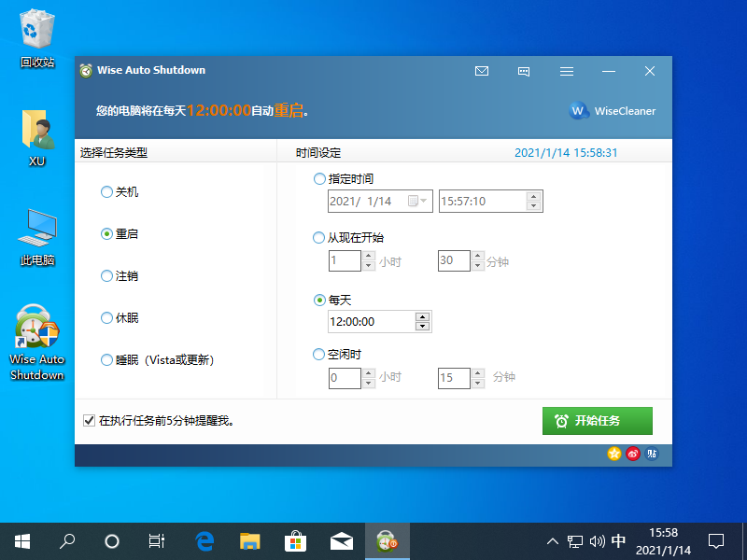
Task: Click the yellow star Qzone share icon
Action: click(613, 454)
